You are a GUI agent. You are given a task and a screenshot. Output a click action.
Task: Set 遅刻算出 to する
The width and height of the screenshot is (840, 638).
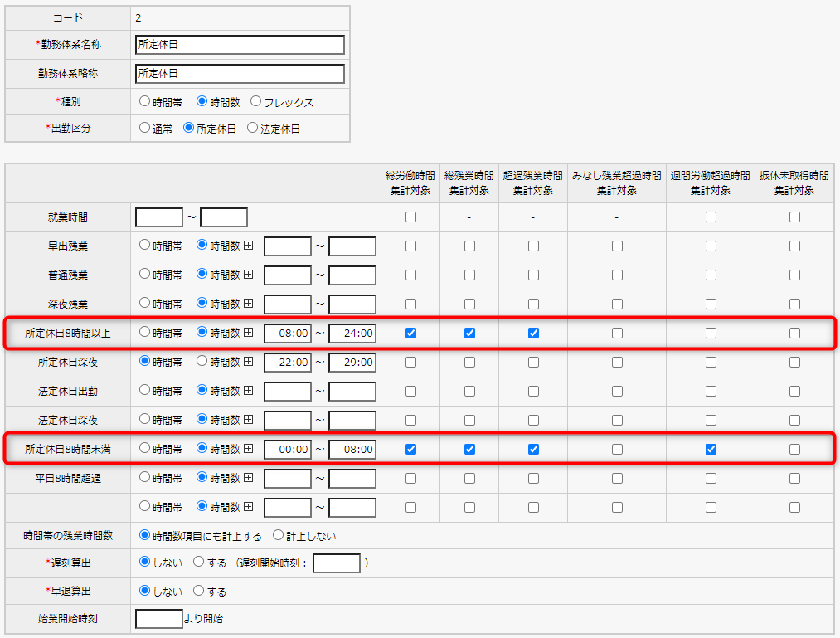[x=199, y=563]
